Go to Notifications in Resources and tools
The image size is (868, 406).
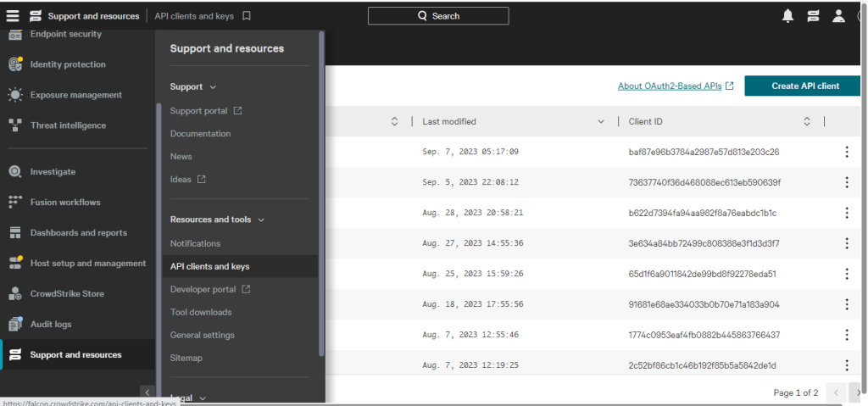click(196, 244)
